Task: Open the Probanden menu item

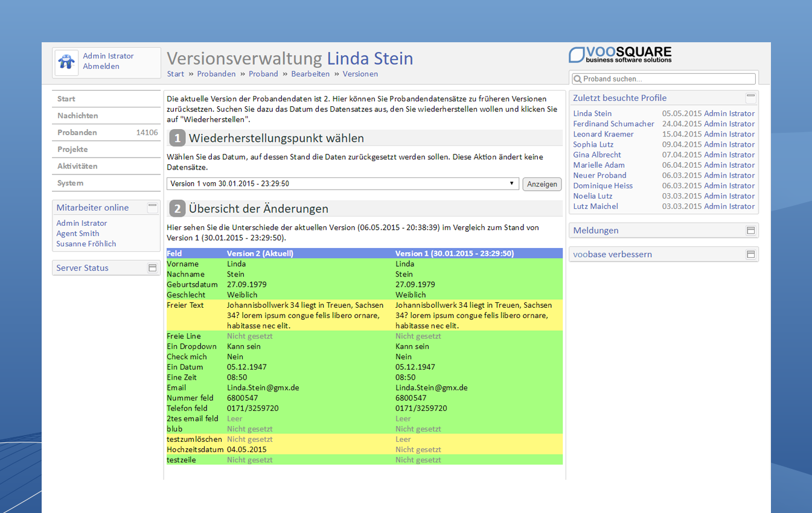Action: pyautogui.click(x=106, y=133)
